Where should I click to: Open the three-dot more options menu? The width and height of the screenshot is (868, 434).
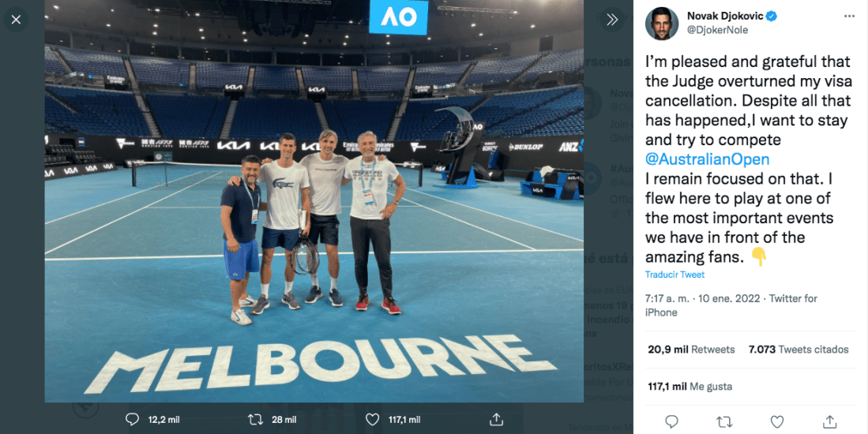pyautogui.click(x=849, y=17)
